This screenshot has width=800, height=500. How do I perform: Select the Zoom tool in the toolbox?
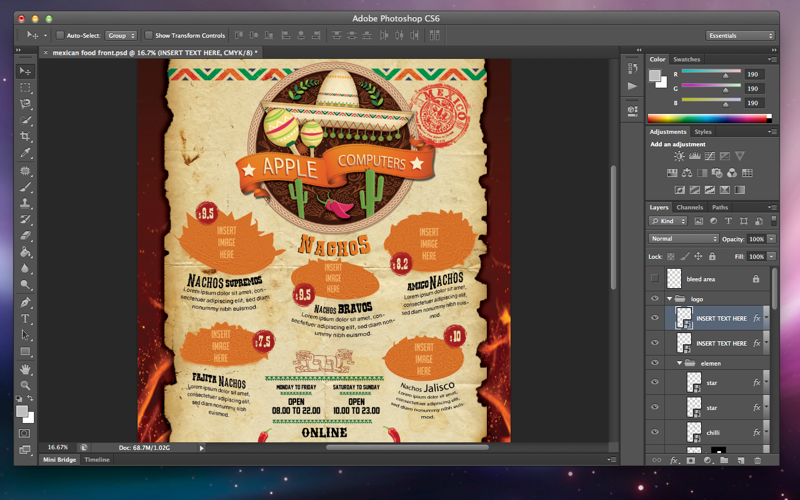tap(24, 385)
